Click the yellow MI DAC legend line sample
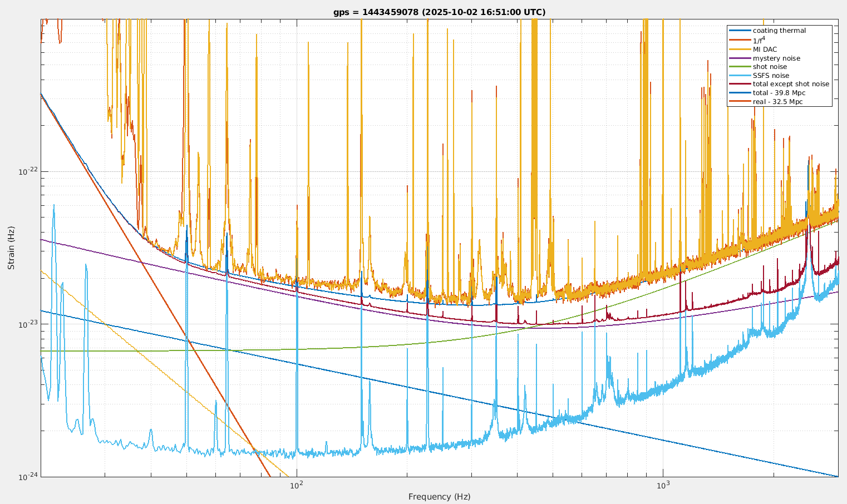The height and width of the screenshot is (504, 847). pyautogui.click(x=740, y=50)
